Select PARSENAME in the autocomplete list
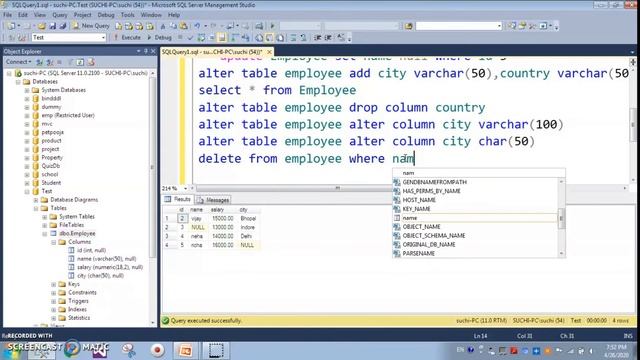Viewport: 640px width, 360px height. click(x=476, y=253)
